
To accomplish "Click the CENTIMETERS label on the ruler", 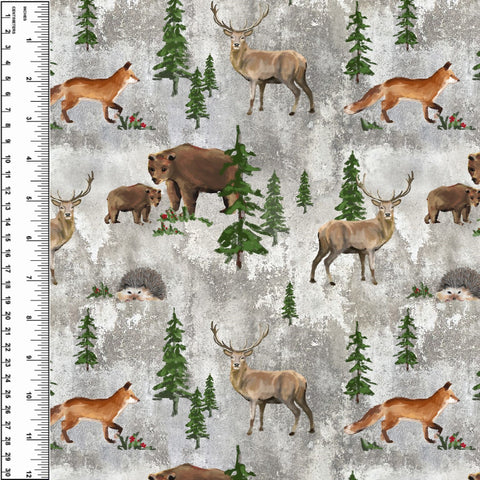I will coord(14,20).
